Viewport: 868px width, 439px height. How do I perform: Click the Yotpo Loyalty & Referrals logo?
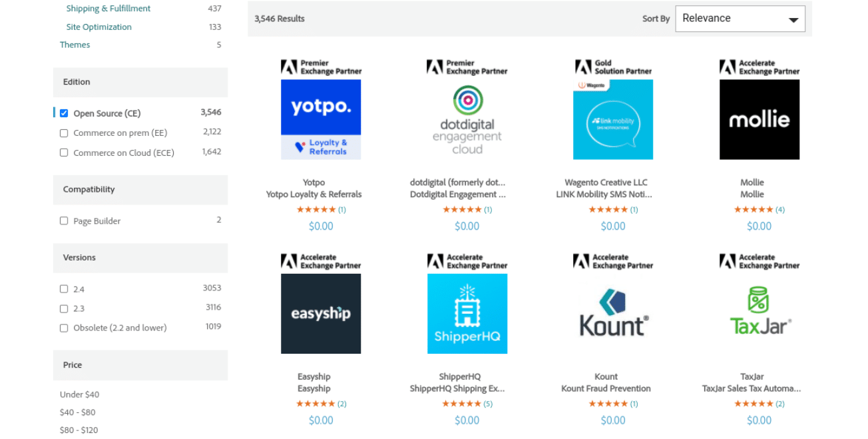(x=321, y=119)
